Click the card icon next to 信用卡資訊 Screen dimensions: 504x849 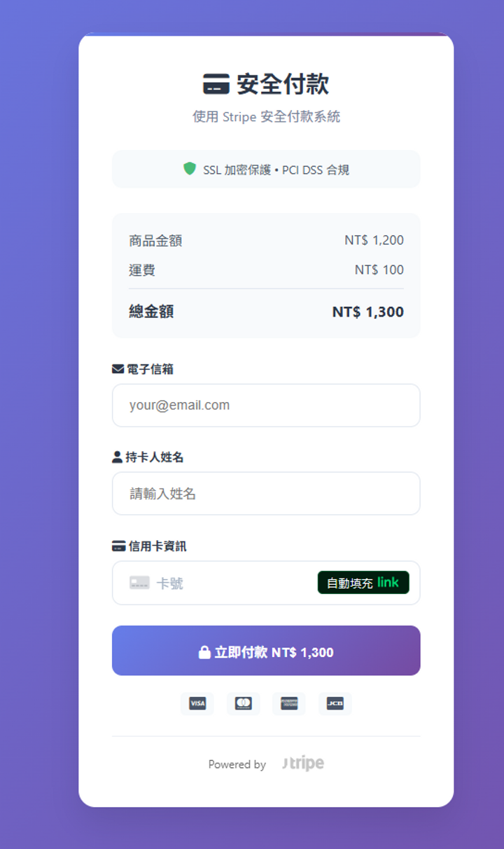pyautogui.click(x=118, y=546)
